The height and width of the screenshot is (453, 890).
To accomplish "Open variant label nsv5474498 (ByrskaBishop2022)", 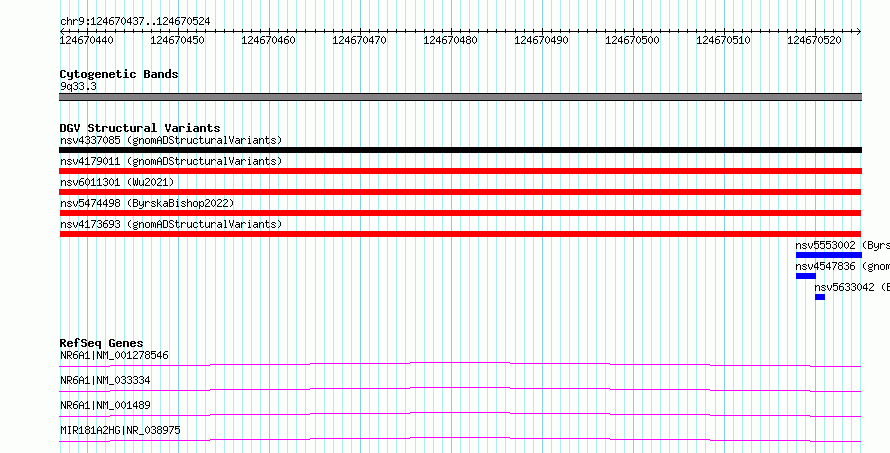I will pyautogui.click(x=147, y=203).
